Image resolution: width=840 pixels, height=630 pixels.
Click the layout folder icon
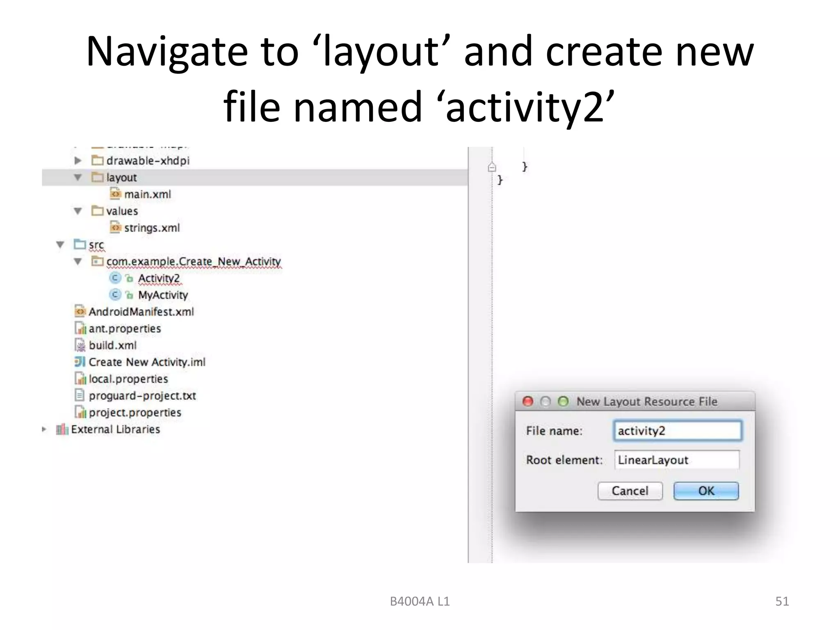(98, 177)
